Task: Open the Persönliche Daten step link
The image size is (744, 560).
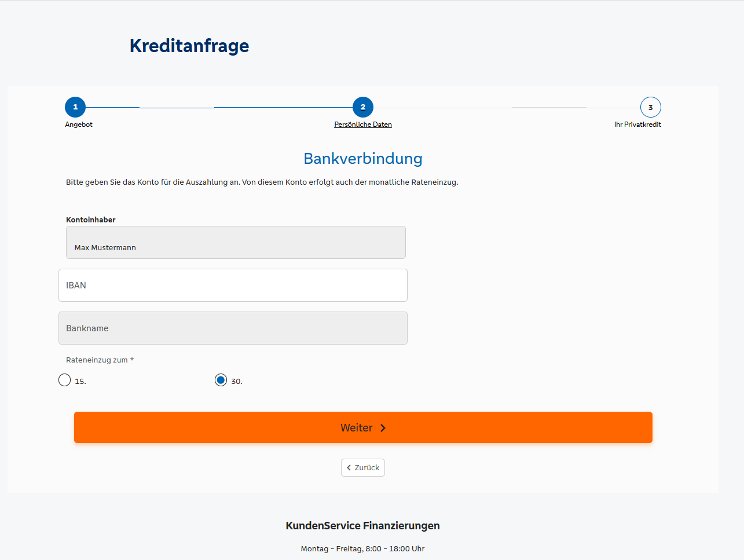Action: click(363, 125)
